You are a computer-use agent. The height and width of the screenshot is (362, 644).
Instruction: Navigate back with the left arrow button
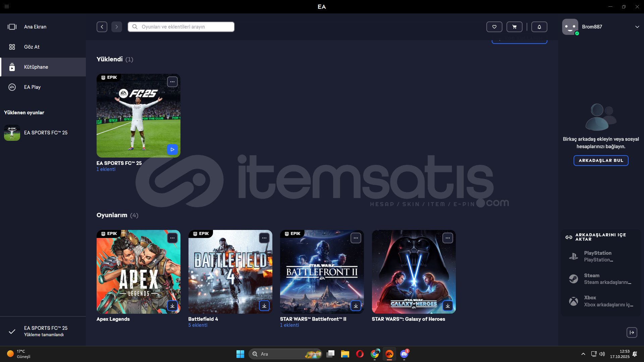coord(102,27)
